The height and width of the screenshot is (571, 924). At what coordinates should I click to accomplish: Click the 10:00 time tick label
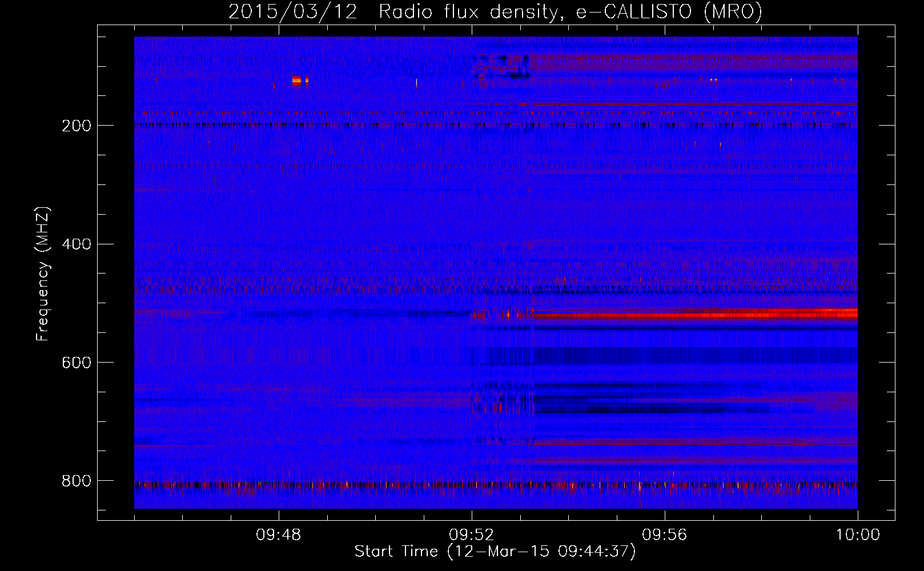[858, 535]
